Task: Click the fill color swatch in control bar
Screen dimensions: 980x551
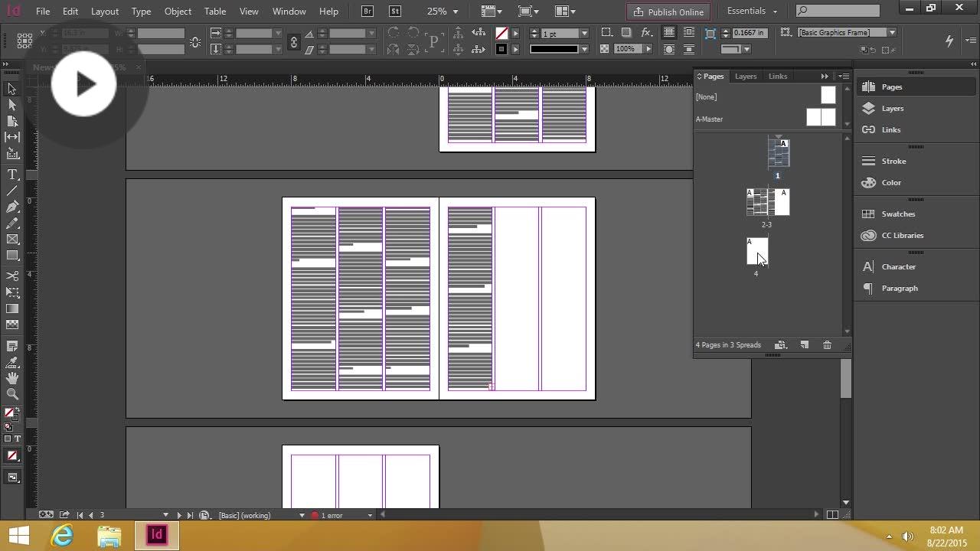Action: point(501,34)
